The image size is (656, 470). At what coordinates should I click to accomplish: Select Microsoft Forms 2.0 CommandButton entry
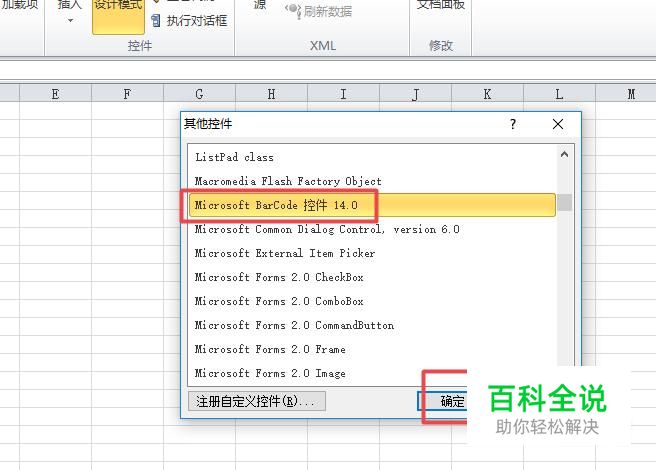pos(372,325)
